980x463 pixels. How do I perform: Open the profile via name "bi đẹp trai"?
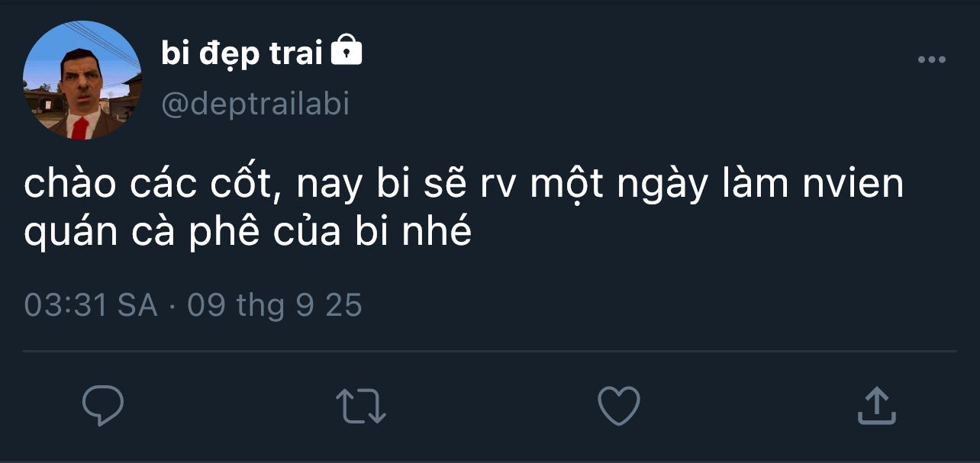point(242,53)
